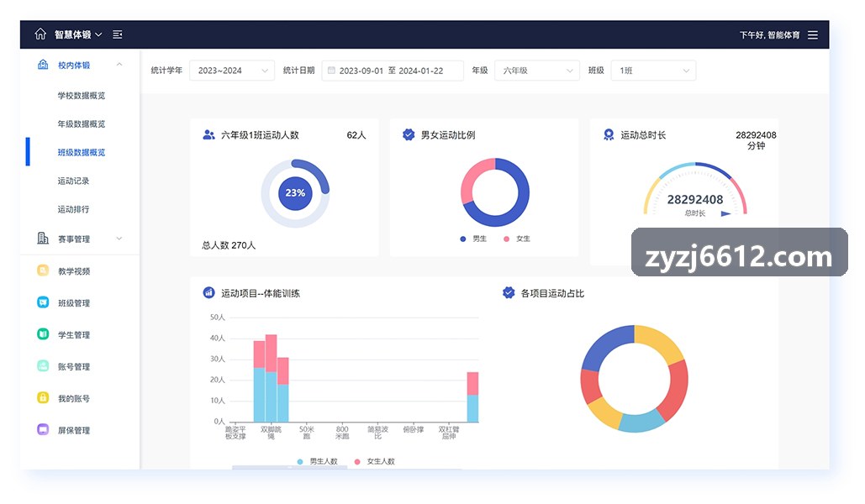Click the 双杠臂屈伸 axis label

449,433
